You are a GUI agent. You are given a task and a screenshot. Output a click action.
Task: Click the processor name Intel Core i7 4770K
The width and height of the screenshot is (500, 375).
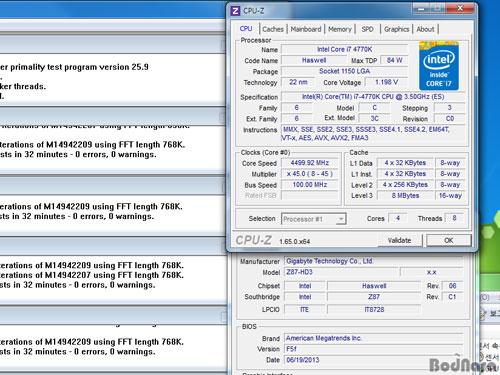(344, 49)
